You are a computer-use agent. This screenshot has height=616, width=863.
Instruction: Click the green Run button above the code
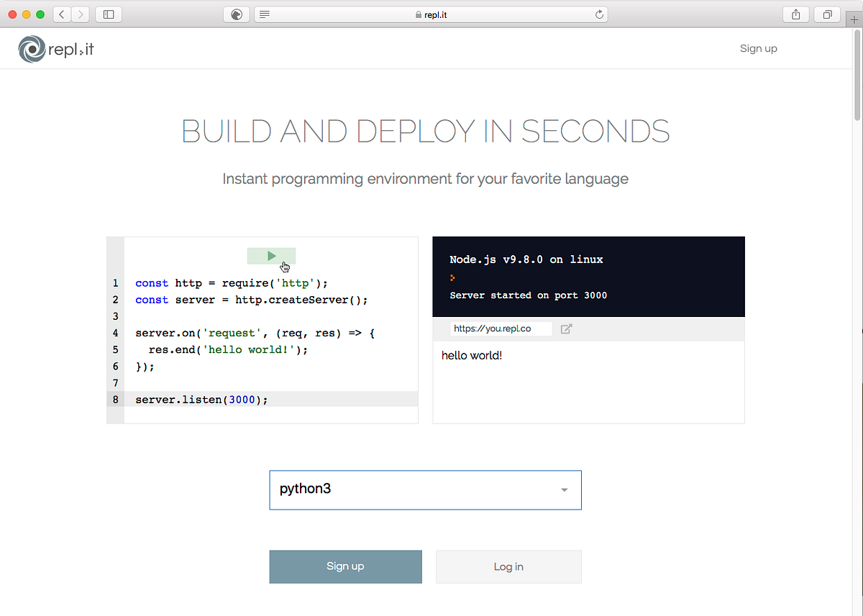coord(271,255)
